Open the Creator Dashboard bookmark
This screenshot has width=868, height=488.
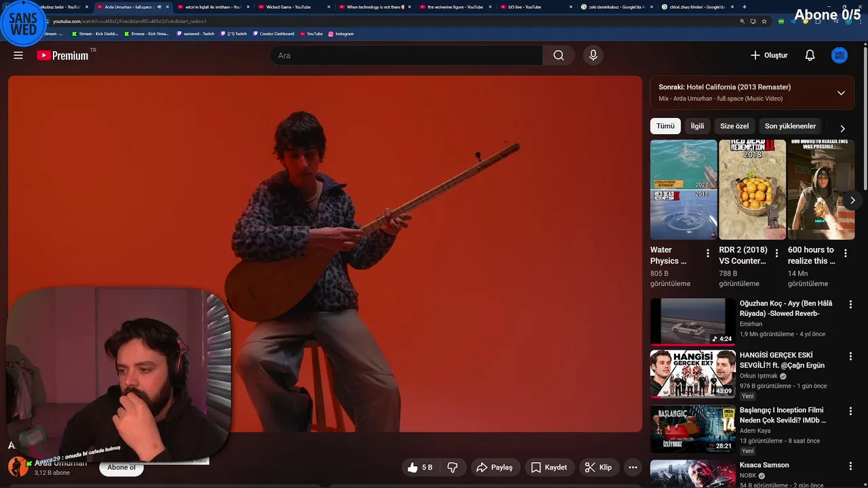click(274, 33)
